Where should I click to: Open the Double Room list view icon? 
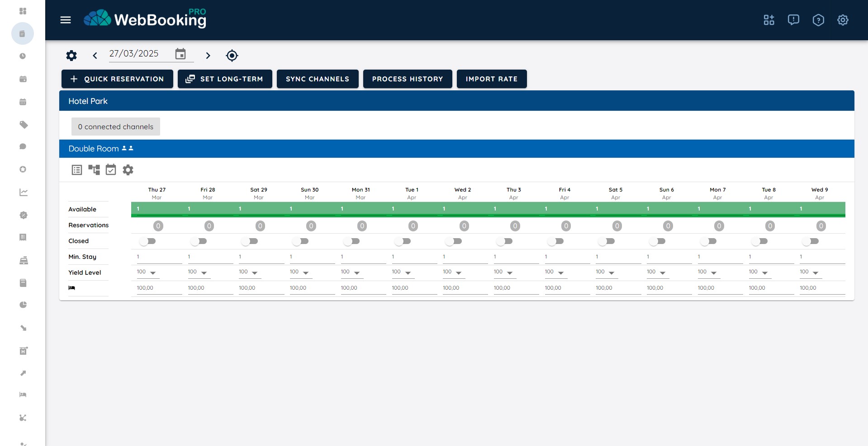tap(77, 170)
